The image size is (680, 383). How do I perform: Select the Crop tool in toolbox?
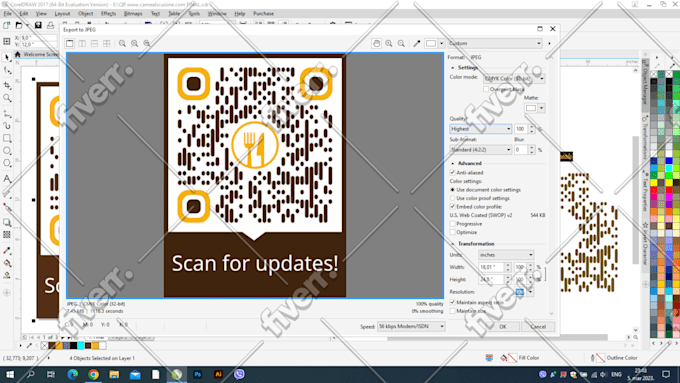7,85
